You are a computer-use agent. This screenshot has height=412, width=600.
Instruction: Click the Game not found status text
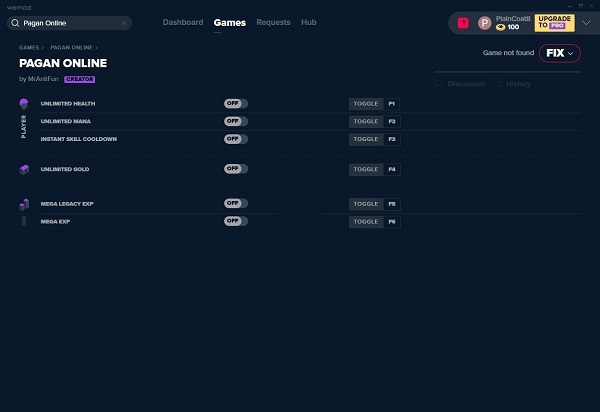tap(508, 53)
